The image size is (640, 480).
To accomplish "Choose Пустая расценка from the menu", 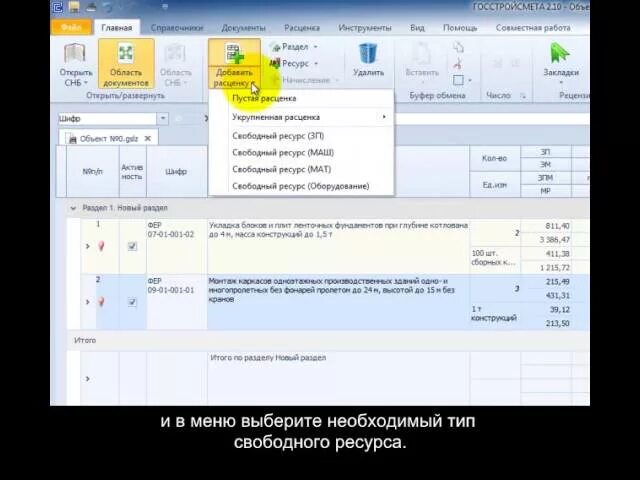I will (301, 98).
